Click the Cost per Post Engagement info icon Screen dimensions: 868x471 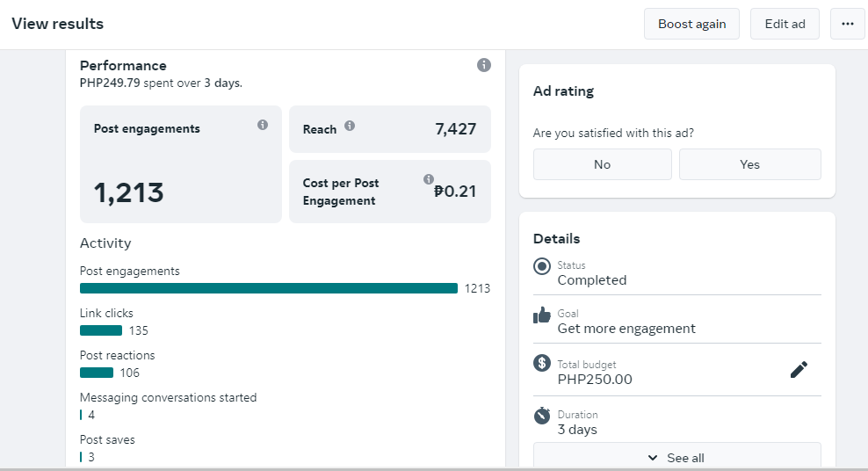pyautogui.click(x=429, y=178)
